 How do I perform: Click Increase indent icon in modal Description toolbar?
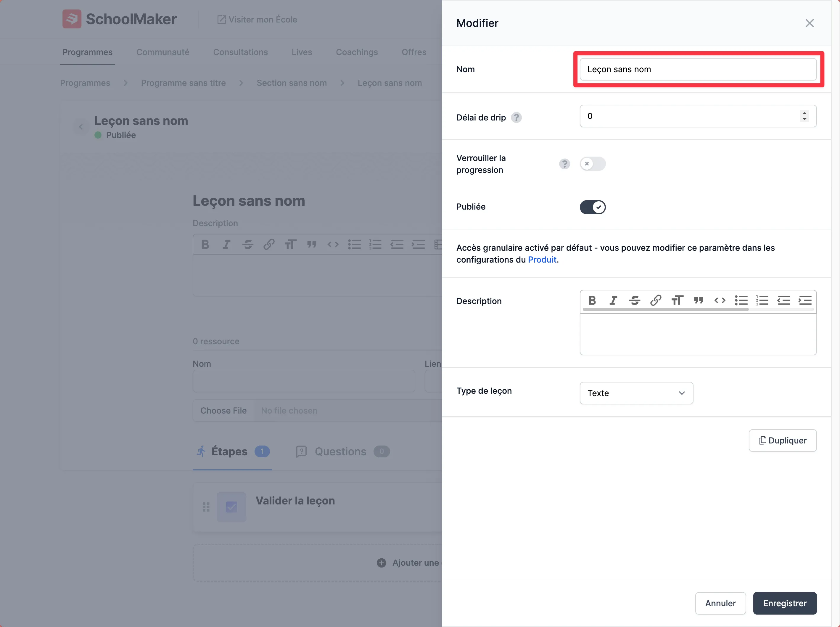(805, 300)
